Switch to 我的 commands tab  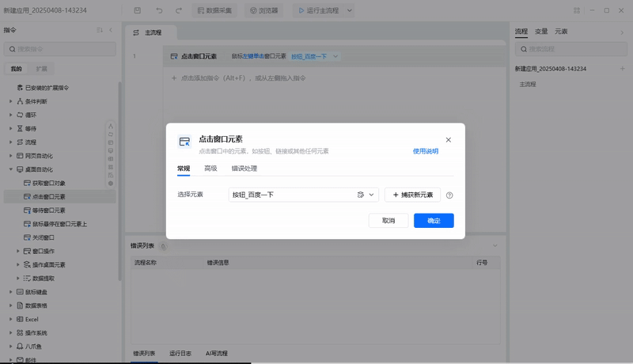point(16,69)
